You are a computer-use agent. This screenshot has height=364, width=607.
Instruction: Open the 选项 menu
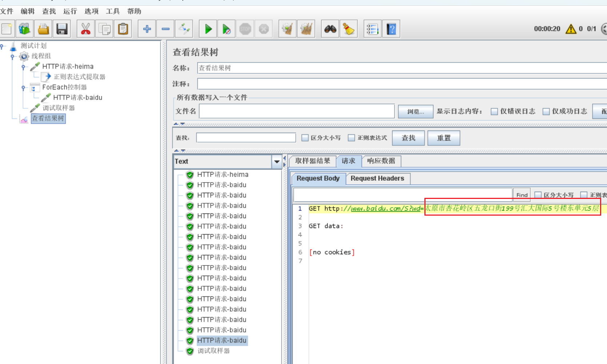(92, 11)
